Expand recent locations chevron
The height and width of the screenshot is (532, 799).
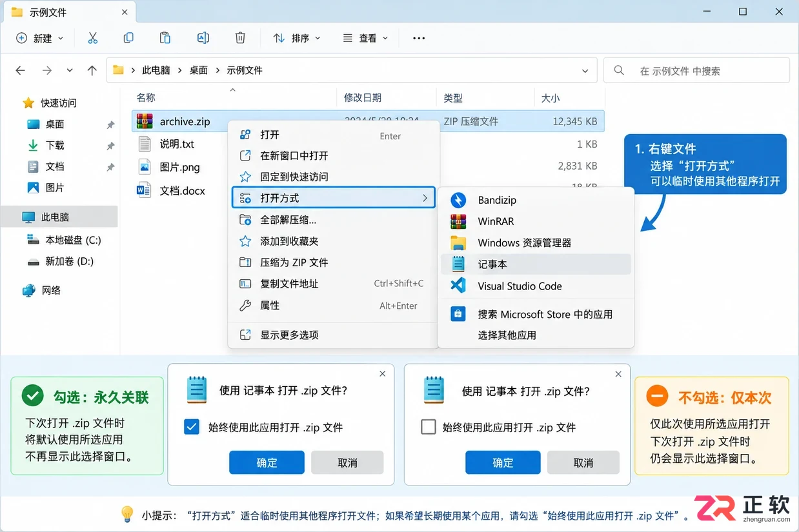(x=70, y=70)
